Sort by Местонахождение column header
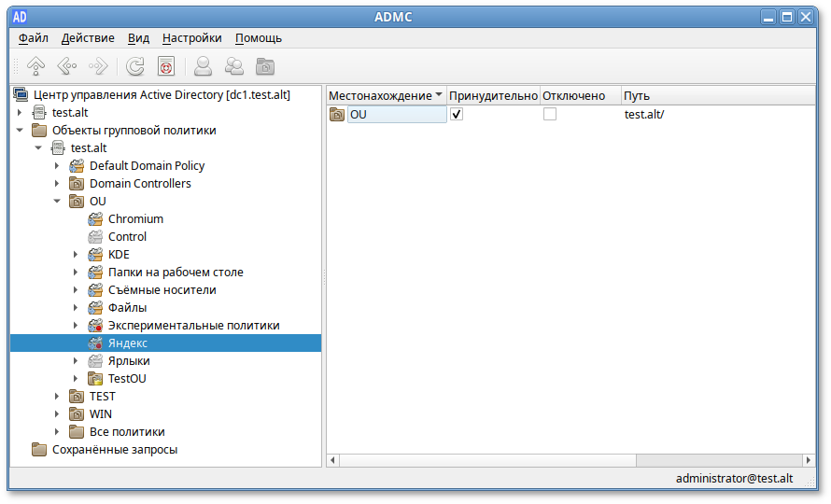 (x=380, y=96)
